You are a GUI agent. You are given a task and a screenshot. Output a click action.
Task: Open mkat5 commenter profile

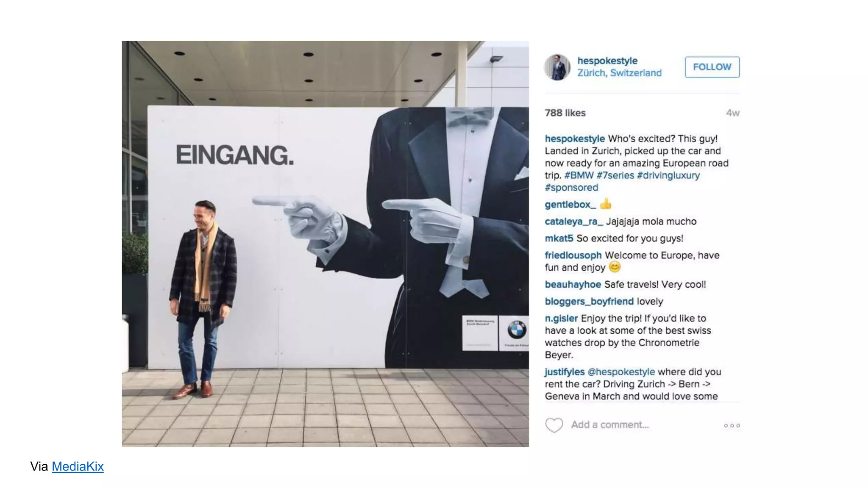tap(559, 238)
